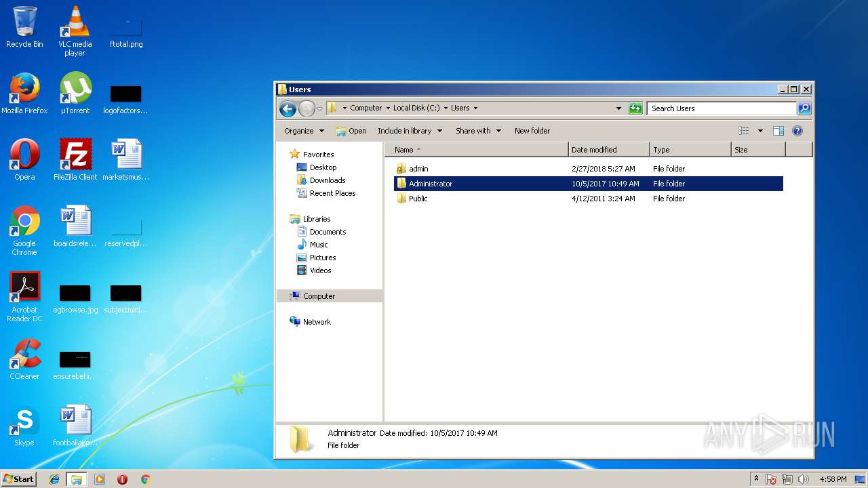868x488 pixels.
Task: Select the Public folder
Action: 589,199
